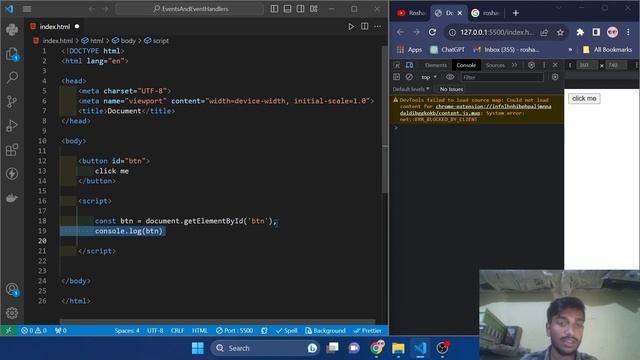Click Spaces: 4 in status bar
The width and height of the screenshot is (640, 360).
(127, 331)
